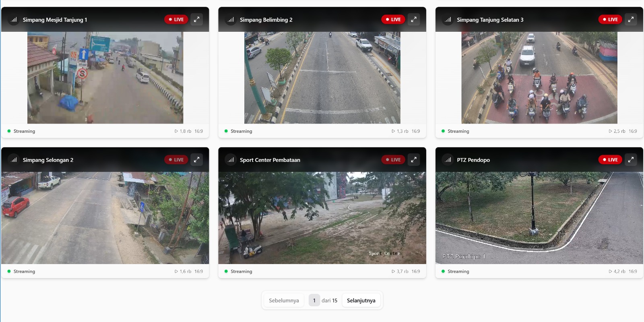Viewport: 644px width, 322px height.
Task: Click title Simpang Tanjung Selatan 3
Action: pyautogui.click(x=490, y=20)
